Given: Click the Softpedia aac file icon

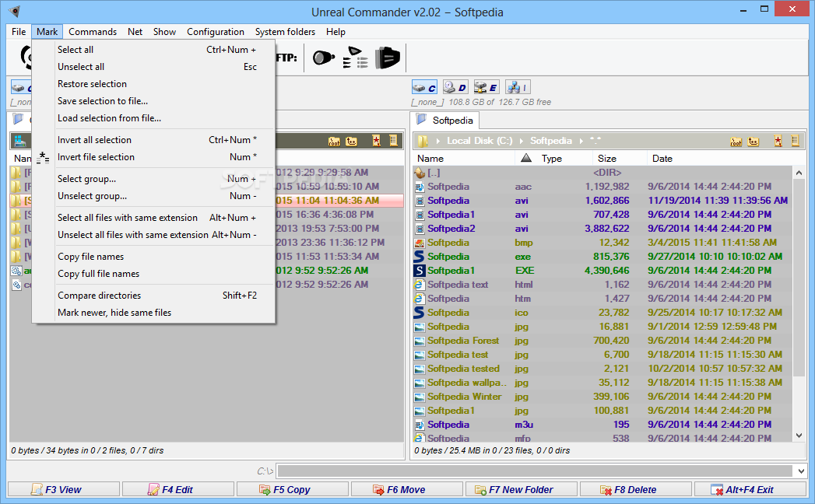Looking at the screenshot, I should pyautogui.click(x=419, y=187).
